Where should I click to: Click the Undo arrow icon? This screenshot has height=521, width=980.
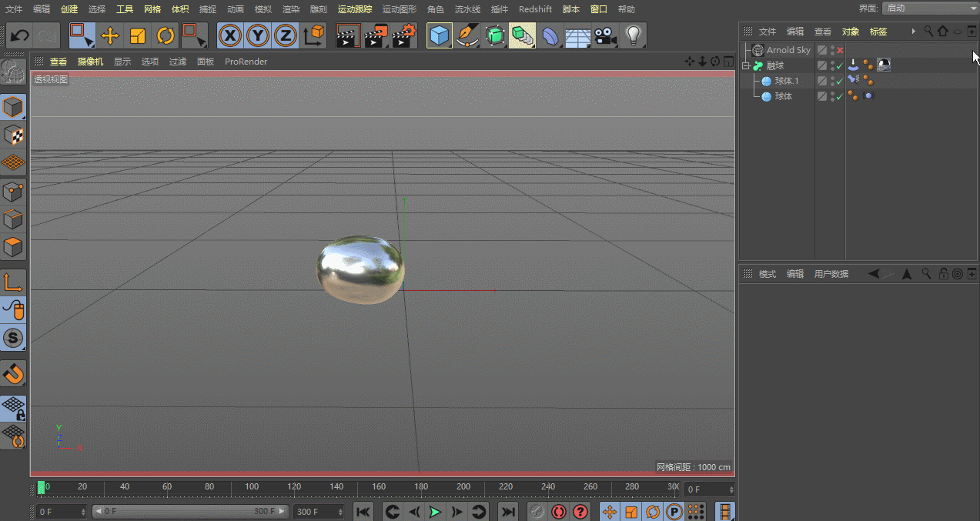click(19, 36)
